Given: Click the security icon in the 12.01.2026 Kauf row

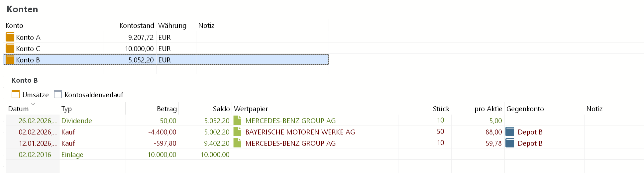Looking at the screenshot, I should (237, 143).
